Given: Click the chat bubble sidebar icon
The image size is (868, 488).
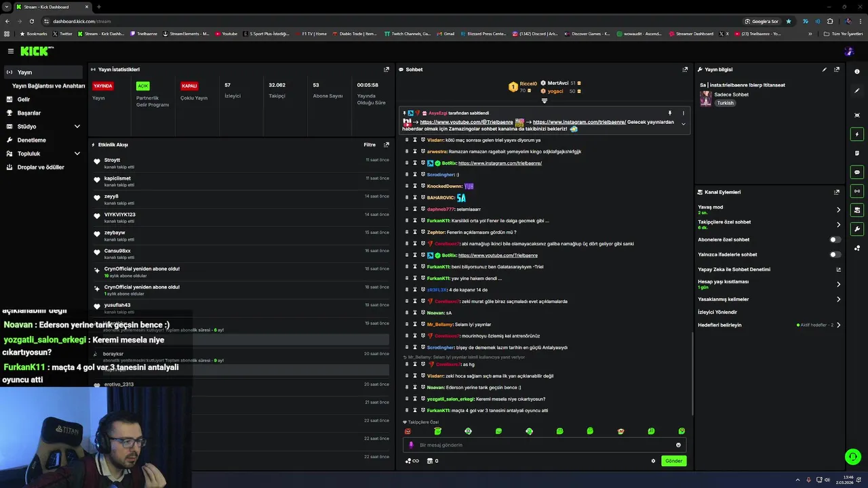Looking at the screenshot, I should tap(857, 172).
